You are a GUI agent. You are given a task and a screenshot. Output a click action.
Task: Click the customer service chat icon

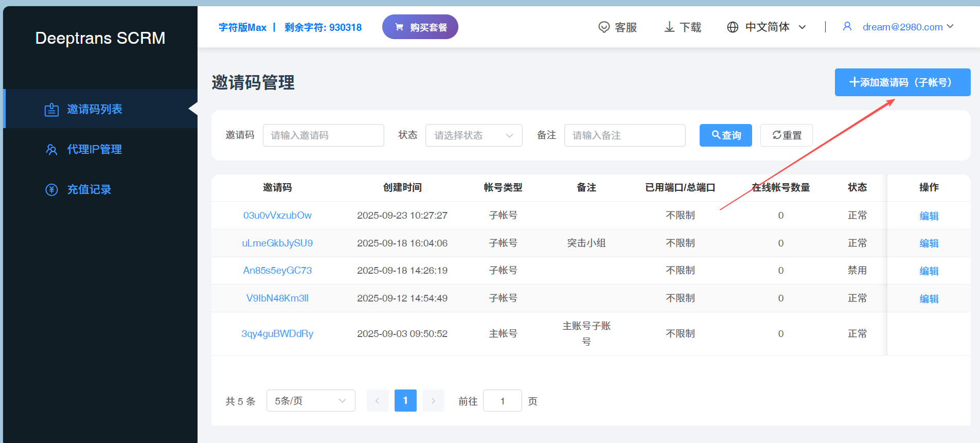(x=604, y=27)
